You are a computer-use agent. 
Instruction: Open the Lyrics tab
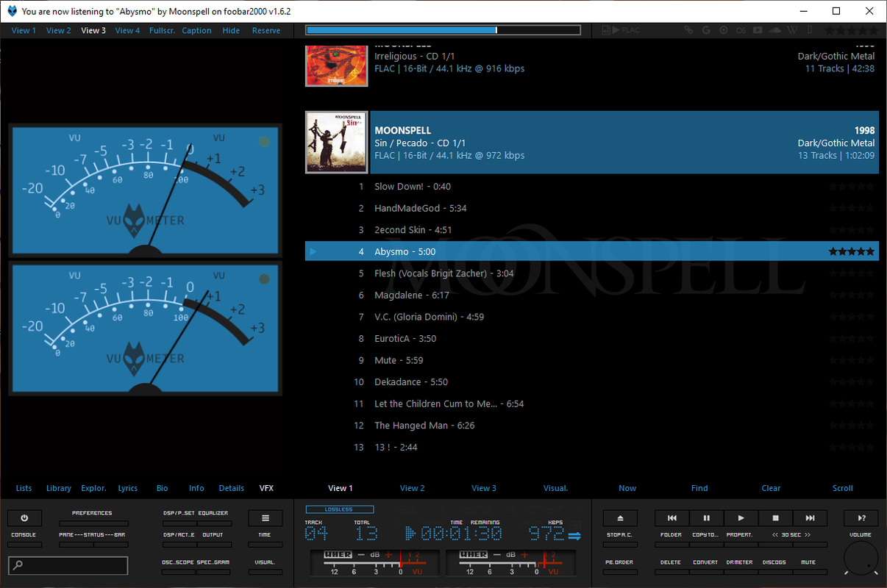(128, 488)
